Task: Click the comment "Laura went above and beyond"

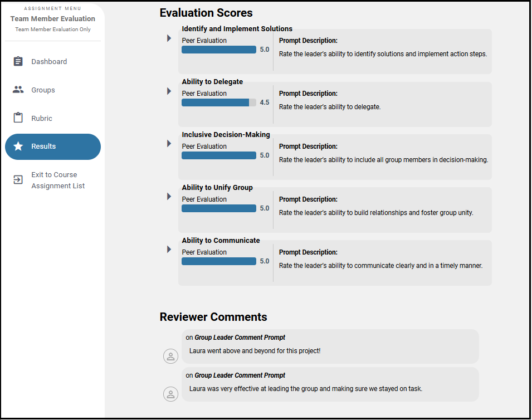Action: (x=255, y=351)
